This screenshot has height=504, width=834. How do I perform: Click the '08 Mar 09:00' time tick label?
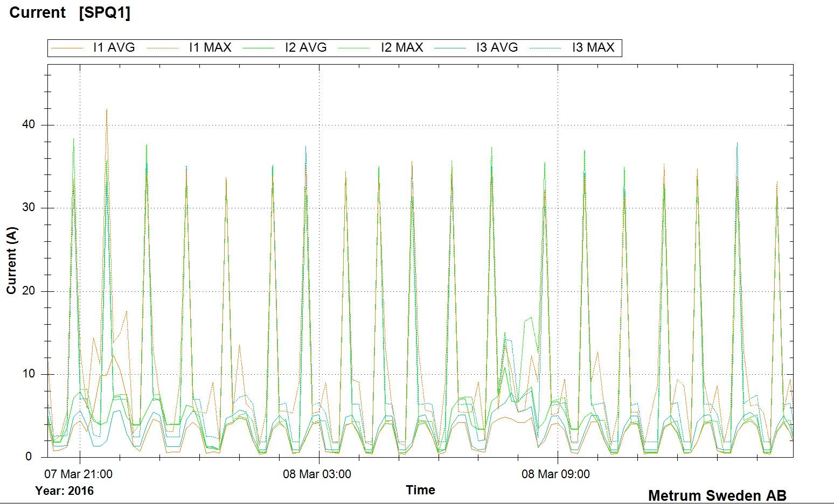click(555, 474)
